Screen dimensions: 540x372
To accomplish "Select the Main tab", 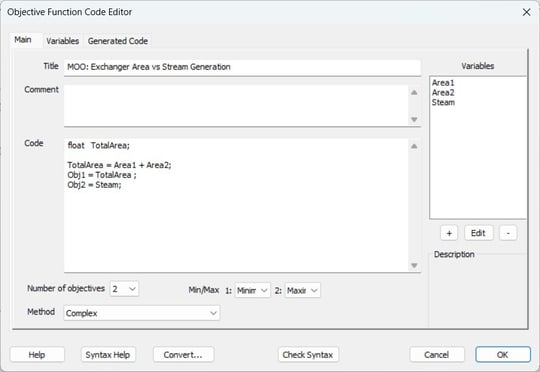I will point(23,40).
